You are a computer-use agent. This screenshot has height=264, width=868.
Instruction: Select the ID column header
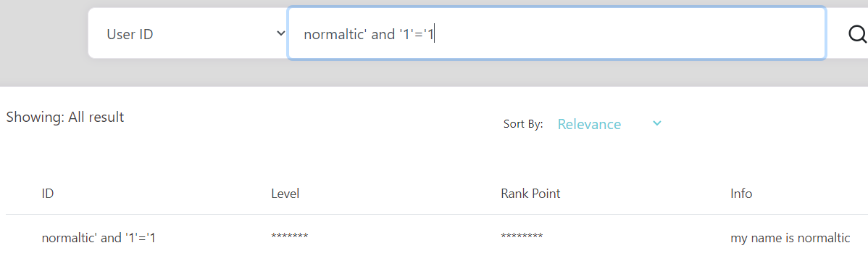click(x=48, y=194)
